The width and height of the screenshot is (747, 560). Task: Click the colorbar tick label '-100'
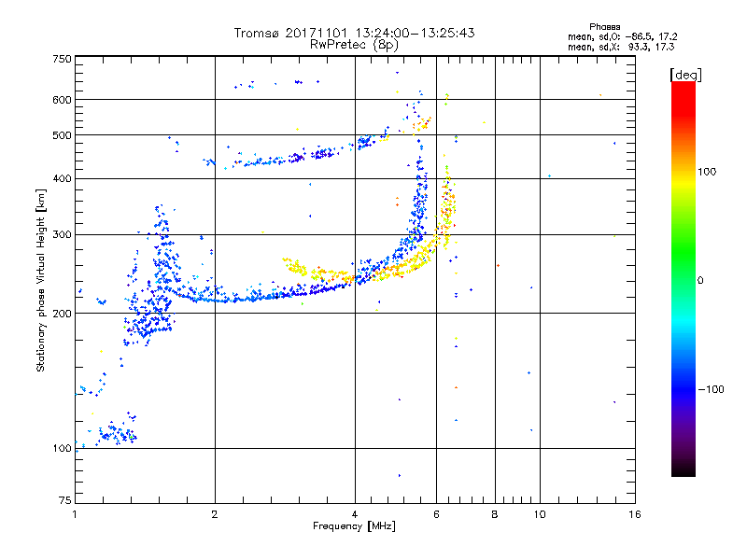[x=711, y=389]
